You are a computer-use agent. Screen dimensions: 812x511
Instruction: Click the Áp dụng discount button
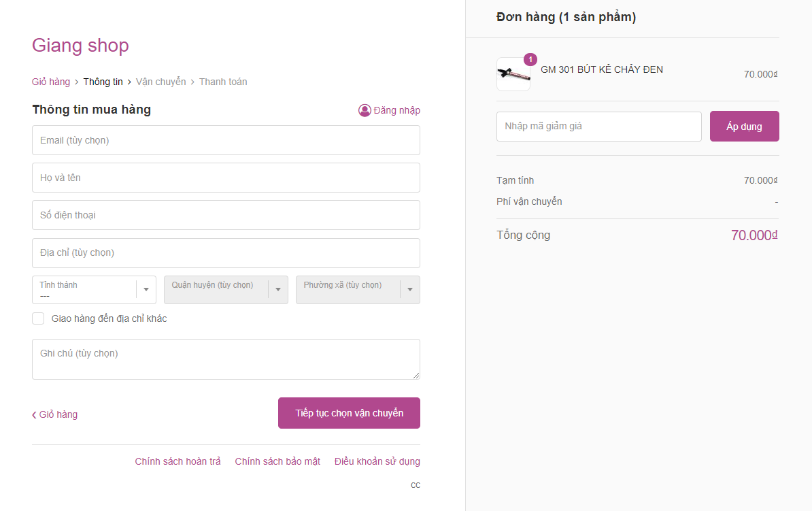tap(744, 127)
